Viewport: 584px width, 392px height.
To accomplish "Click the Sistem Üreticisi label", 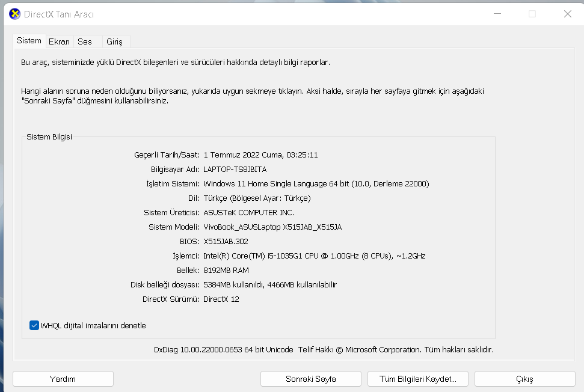I will click(x=171, y=213).
